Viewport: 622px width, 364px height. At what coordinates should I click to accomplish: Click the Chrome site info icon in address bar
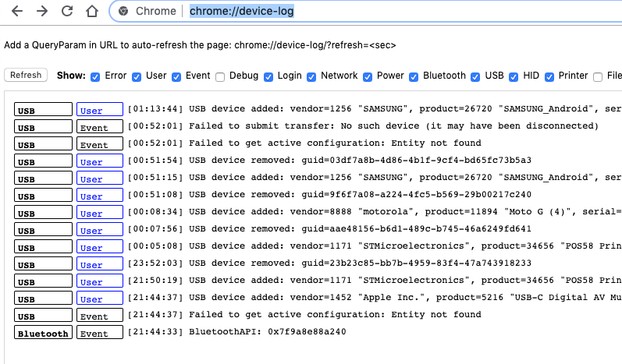pos(123,11)
